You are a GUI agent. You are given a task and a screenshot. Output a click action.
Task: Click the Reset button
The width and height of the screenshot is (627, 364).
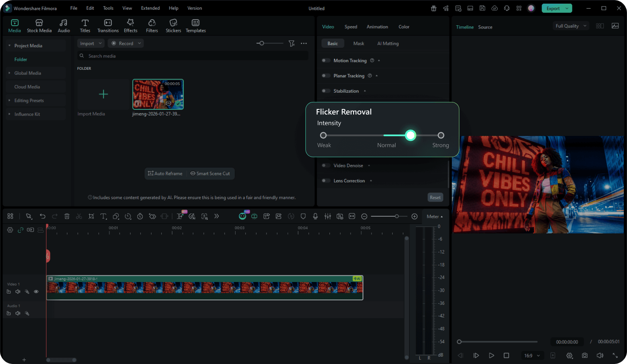435,198
